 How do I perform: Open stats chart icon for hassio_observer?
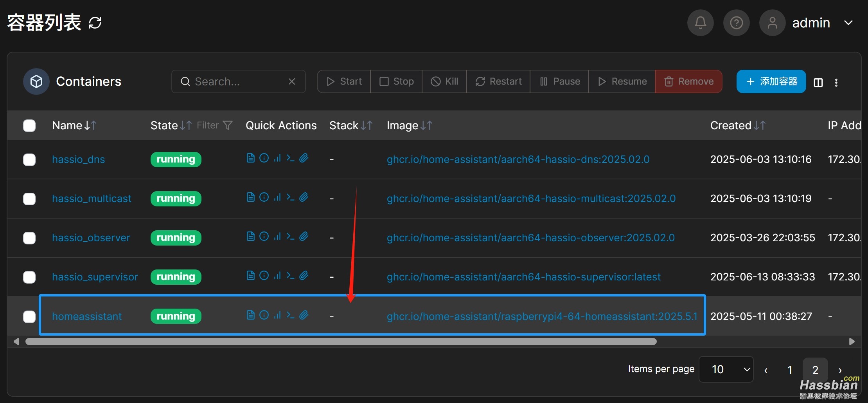tap(277, 236)
